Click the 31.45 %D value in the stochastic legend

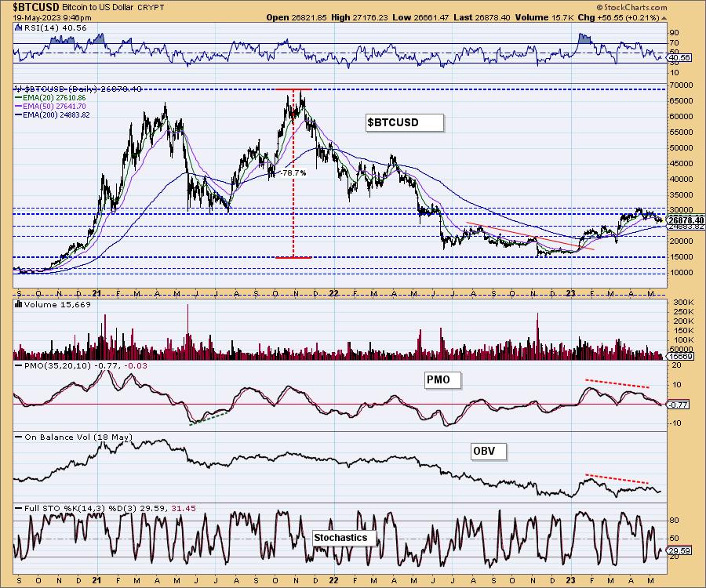click(x=184, y=508)
